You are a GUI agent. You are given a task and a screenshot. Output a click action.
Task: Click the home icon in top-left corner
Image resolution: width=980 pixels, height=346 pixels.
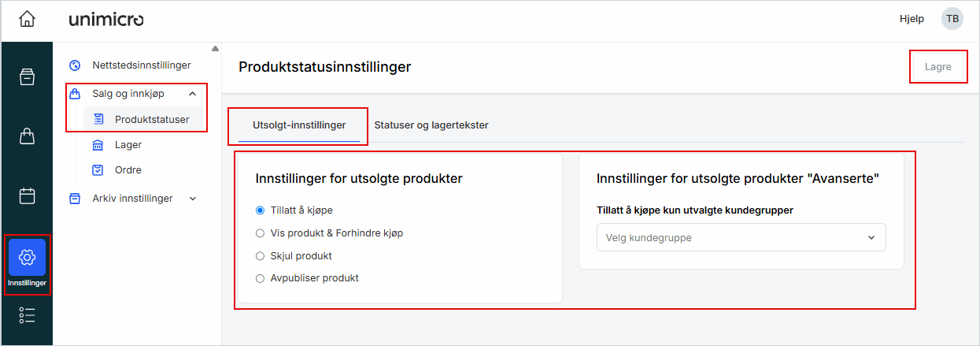(28, 19)
